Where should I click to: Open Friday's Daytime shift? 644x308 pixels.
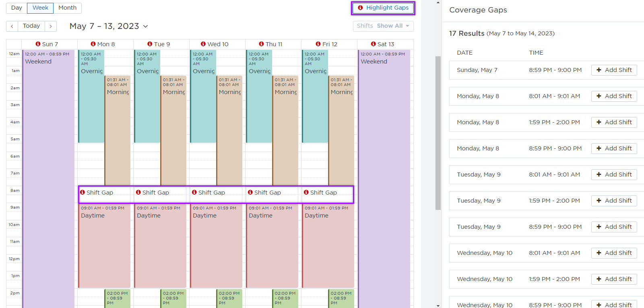pos(328,246)
